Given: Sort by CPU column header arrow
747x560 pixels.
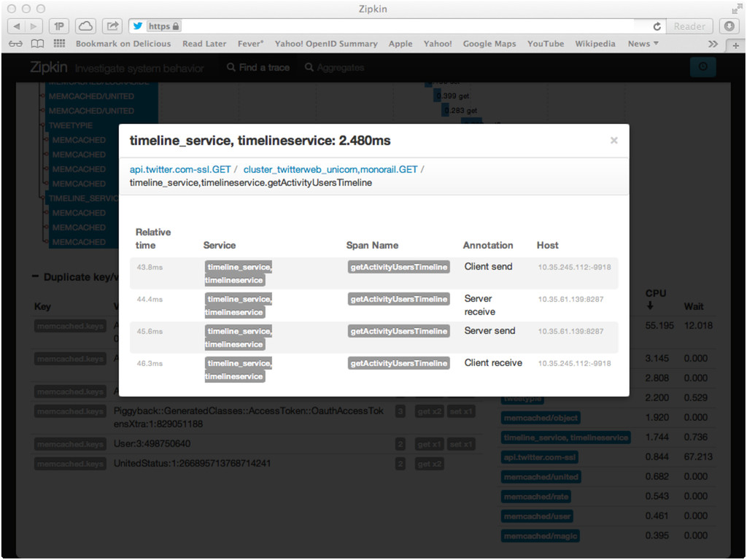Looking at the screenshot, I should tap(651, 306).
